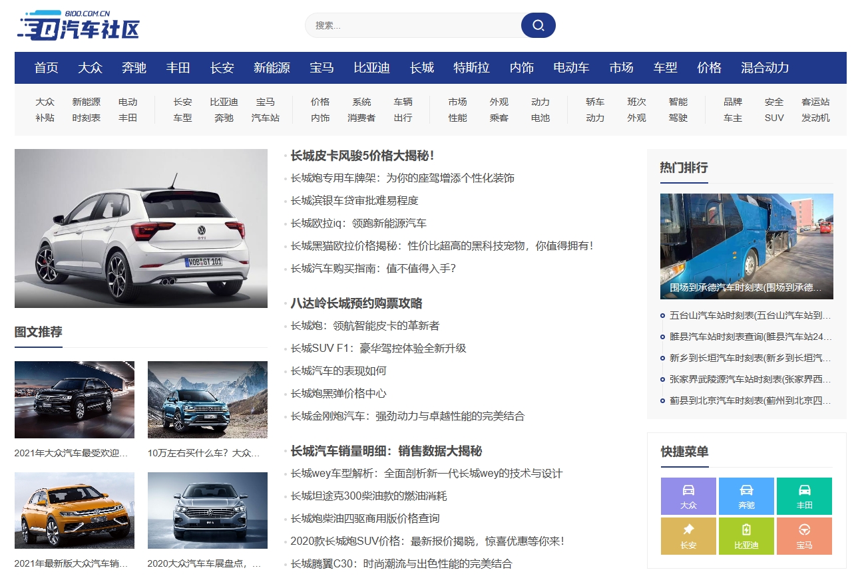Open the 比亚迪 battery quick menu tile
This screenshot has height=588, width=868.
coord(746,536)
